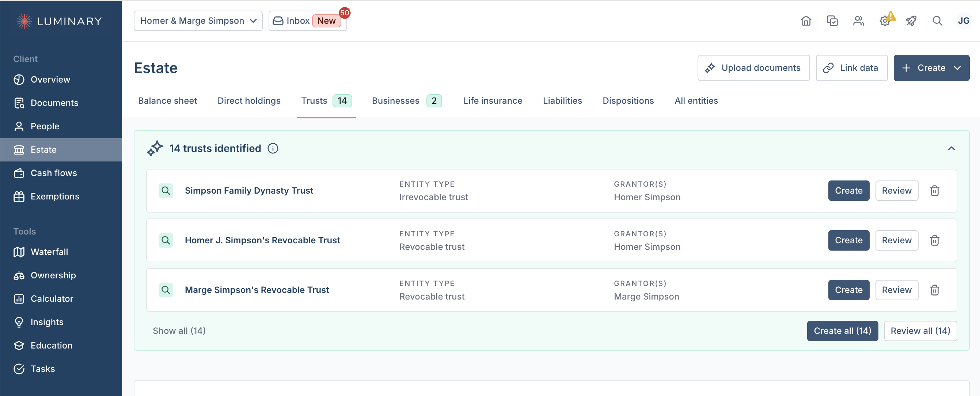
Task: Click magnifier icon for Marge Simpson's Revocable Trust
Action: click(166, 290)
